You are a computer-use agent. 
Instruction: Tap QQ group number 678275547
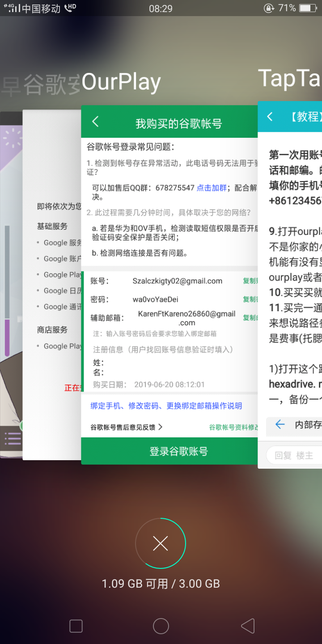pyautogui.click(x=175, y=188)
